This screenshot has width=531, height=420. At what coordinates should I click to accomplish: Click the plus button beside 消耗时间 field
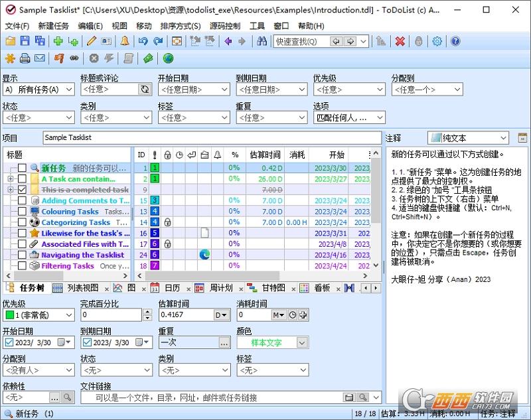[x=303, y=315]
